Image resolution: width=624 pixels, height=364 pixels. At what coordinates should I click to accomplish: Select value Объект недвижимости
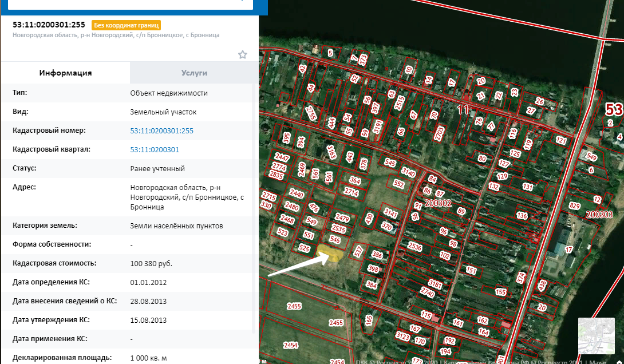169,93
